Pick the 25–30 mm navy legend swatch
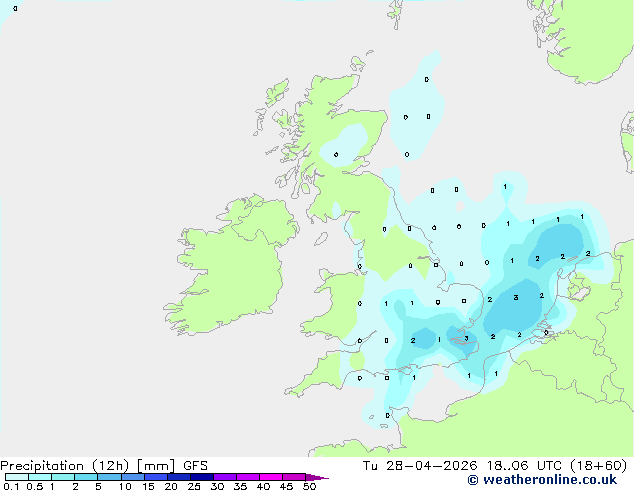634x490 pixels. click(x=202, y=477)
